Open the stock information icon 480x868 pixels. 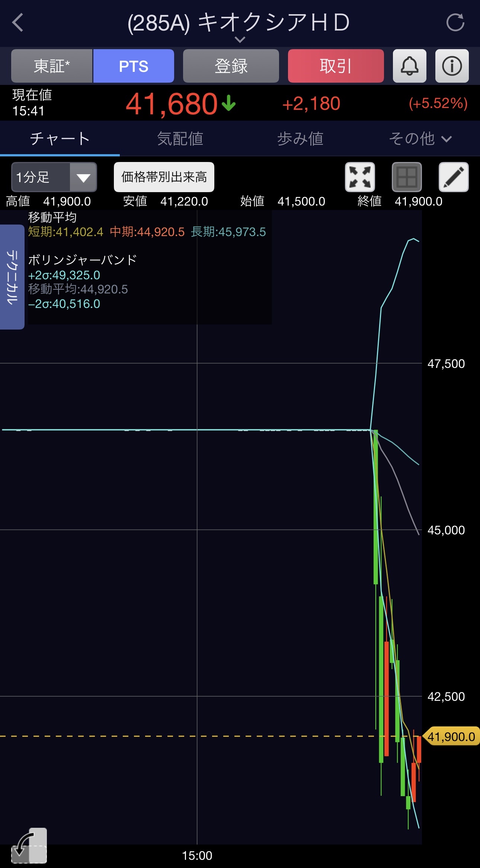point(452,66)
